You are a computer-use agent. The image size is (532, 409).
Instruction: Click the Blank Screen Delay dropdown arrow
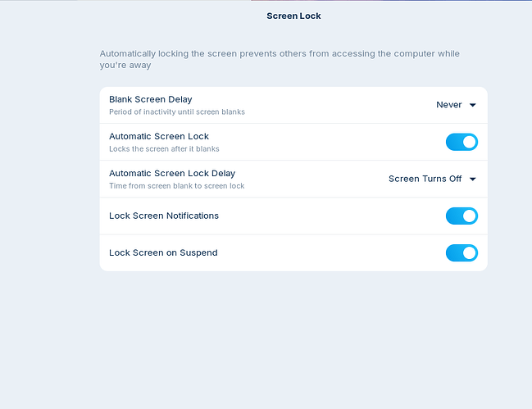click(473, 105)
